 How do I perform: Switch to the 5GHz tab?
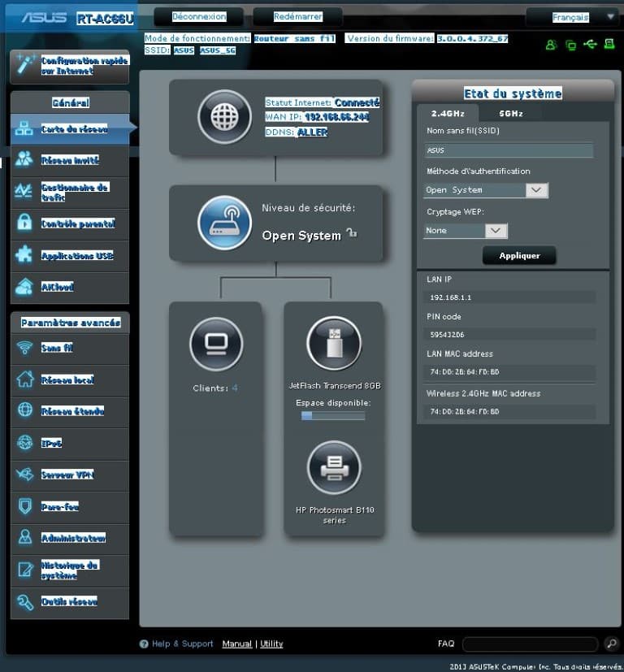pyautogui.click(x=511, y=114)
